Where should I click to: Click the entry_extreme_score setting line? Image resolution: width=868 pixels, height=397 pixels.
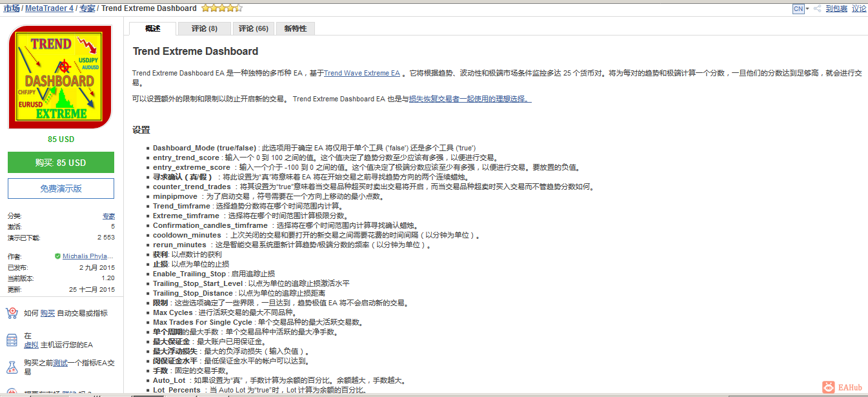(366, 168)
